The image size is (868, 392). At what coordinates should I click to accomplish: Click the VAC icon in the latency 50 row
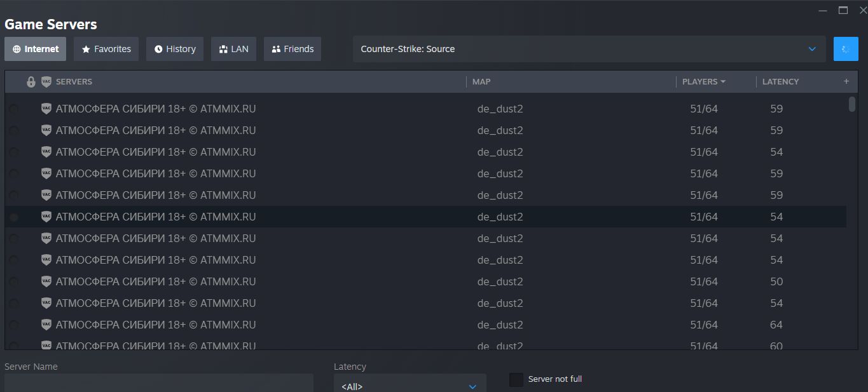(x=46, y=281)
